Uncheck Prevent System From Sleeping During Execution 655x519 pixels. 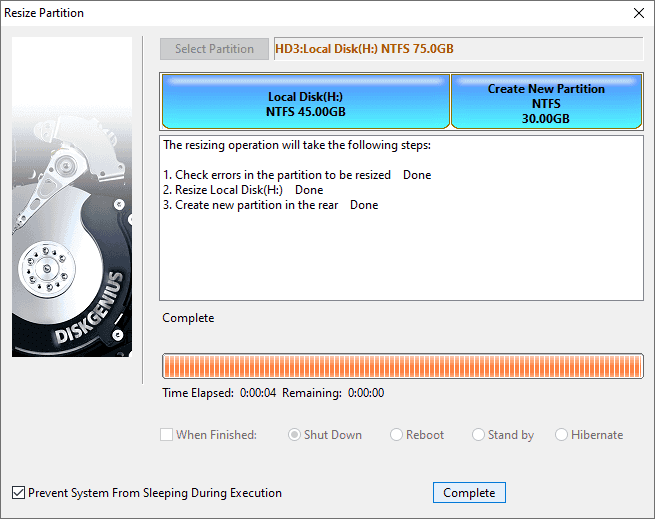(19, 493)
